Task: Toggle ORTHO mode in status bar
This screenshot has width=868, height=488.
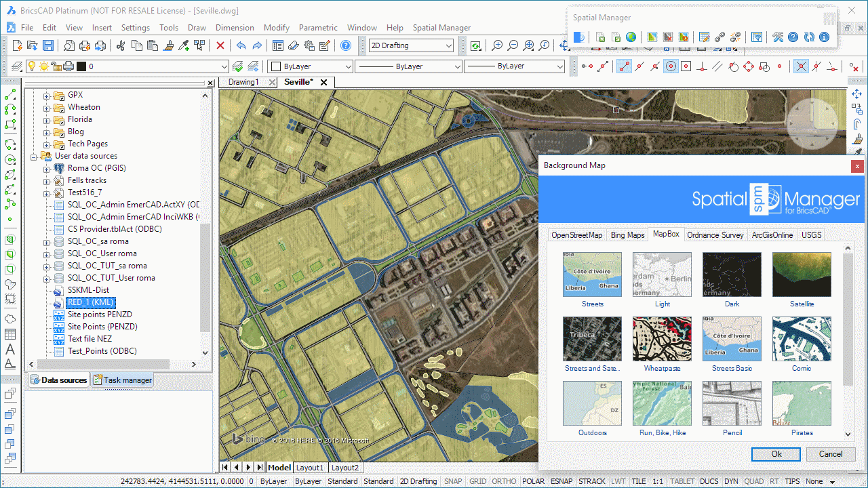Action: (504, 481)
